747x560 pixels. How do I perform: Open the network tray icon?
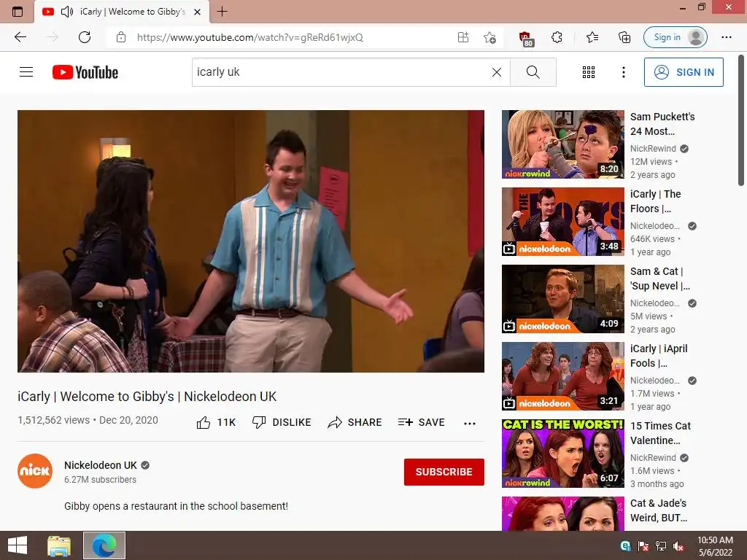[x=661, y=546]
